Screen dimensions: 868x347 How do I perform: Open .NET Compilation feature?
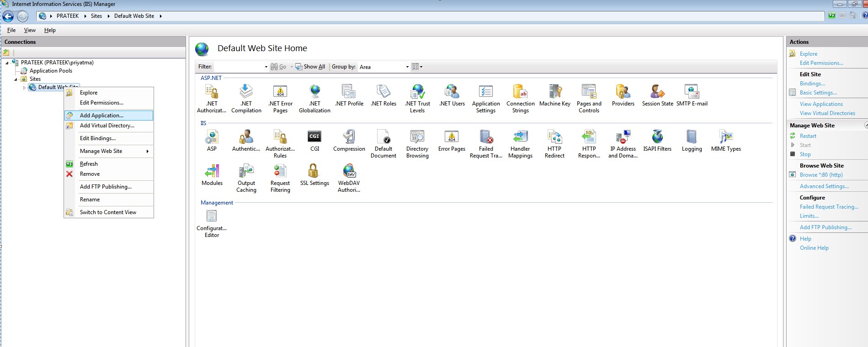pos(246,98)
